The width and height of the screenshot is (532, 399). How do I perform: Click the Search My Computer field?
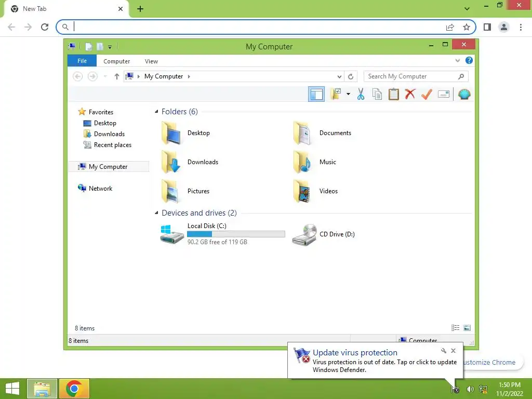(416, 76)
